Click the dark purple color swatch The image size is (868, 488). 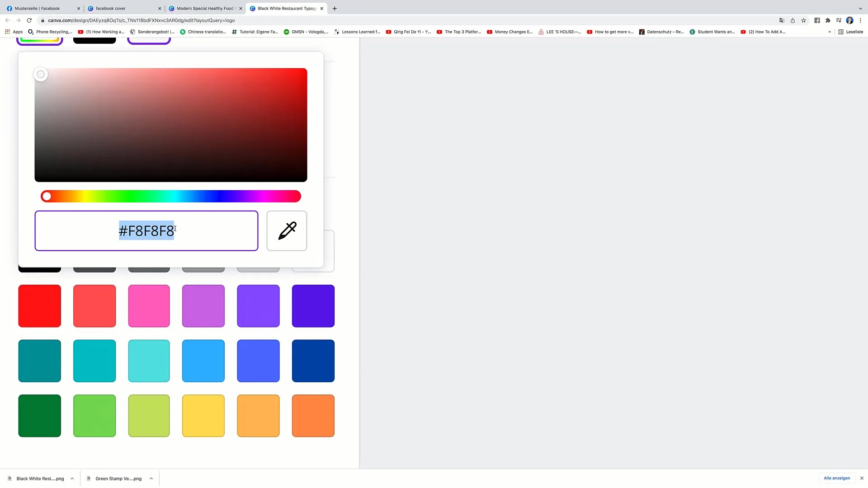(312, 305)
